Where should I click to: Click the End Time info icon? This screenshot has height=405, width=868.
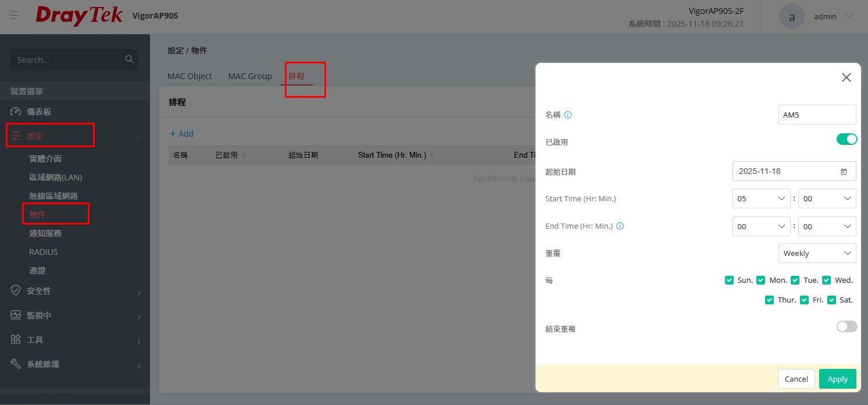(x=620, y=226)
